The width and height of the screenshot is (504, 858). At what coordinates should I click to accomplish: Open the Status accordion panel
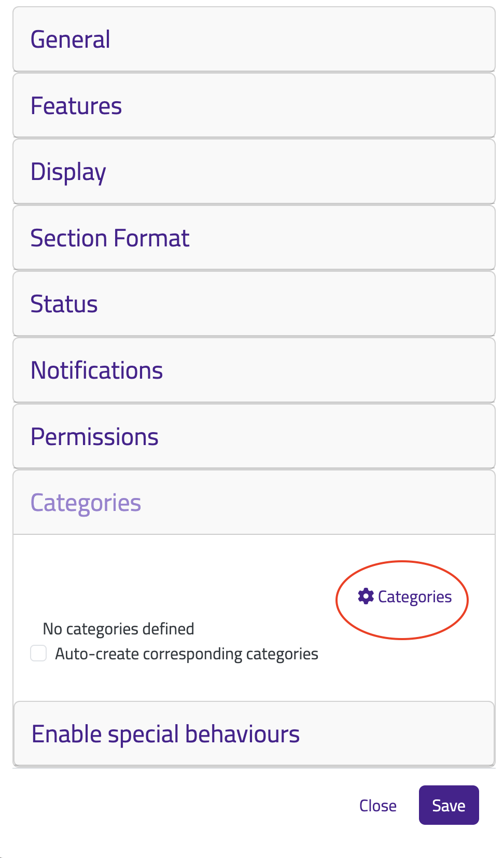pos(254,304)
